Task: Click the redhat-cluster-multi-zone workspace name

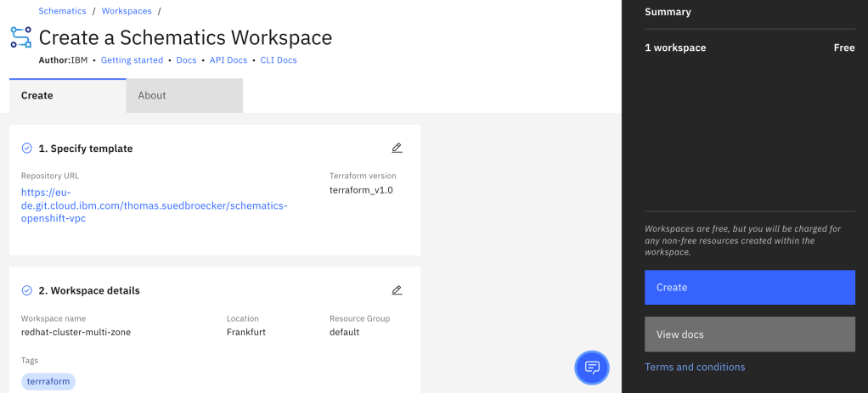Action: 76,332
